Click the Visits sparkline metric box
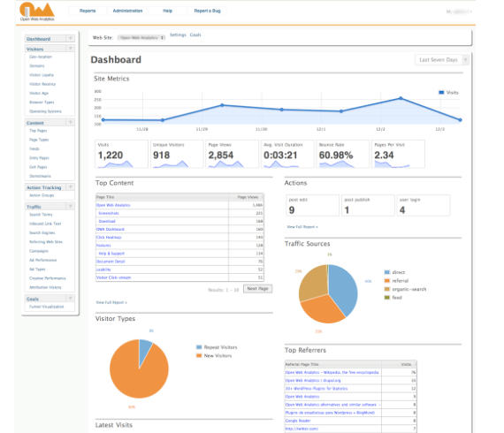 [x=121, y=154]
